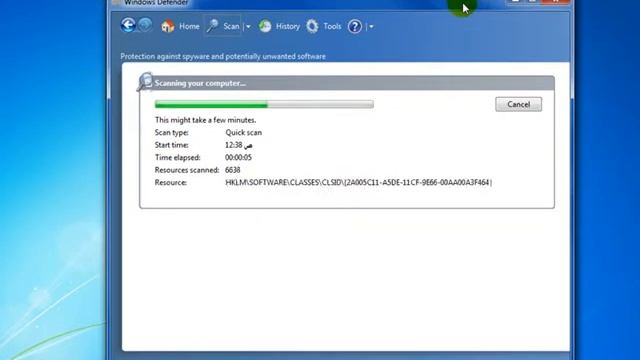
Task: Click the scanning computer magnifier icon
Action: pyautogui.click(x=145, y=82)
